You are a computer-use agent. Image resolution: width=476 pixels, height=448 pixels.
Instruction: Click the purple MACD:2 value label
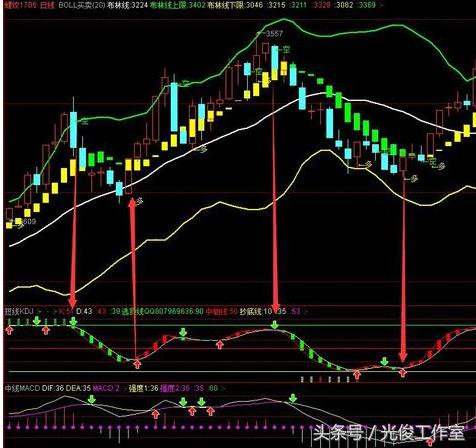tap(106, 388)
